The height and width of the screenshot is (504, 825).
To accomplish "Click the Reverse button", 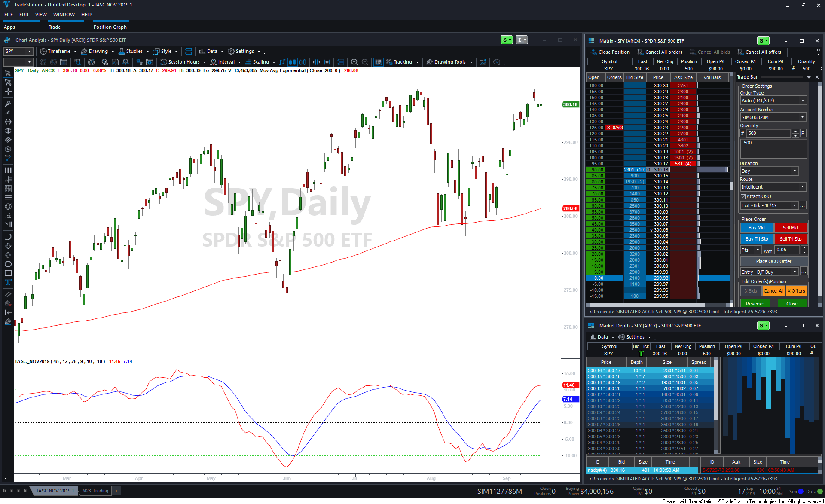I will click(755, 304).
